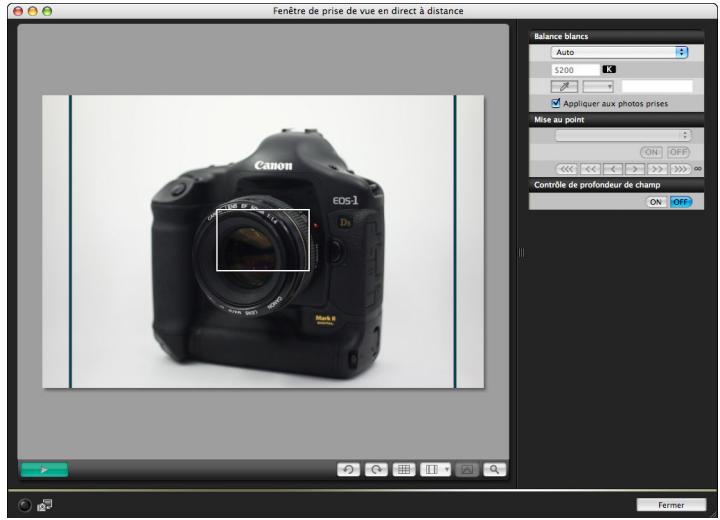This screenshot has height=520, width=720.
Task: Click the 5200 color temperature field
Action: point(575,70)
